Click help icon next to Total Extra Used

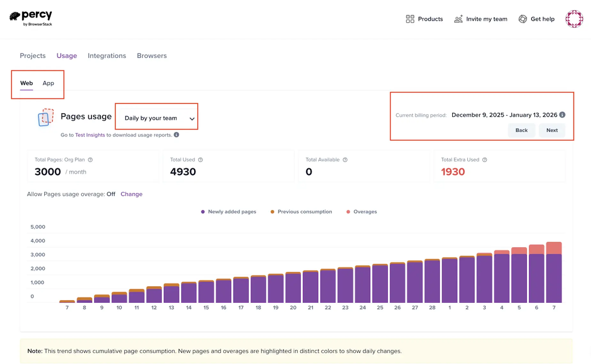tap(485, 160)
